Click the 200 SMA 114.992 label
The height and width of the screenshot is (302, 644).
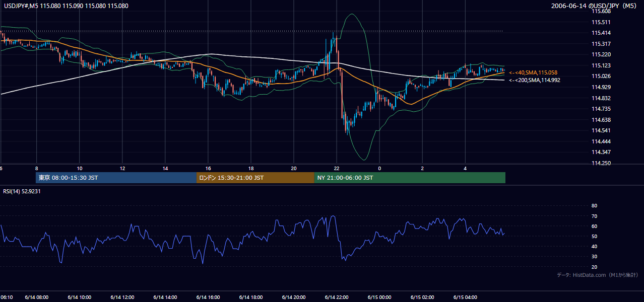(535, 80)
